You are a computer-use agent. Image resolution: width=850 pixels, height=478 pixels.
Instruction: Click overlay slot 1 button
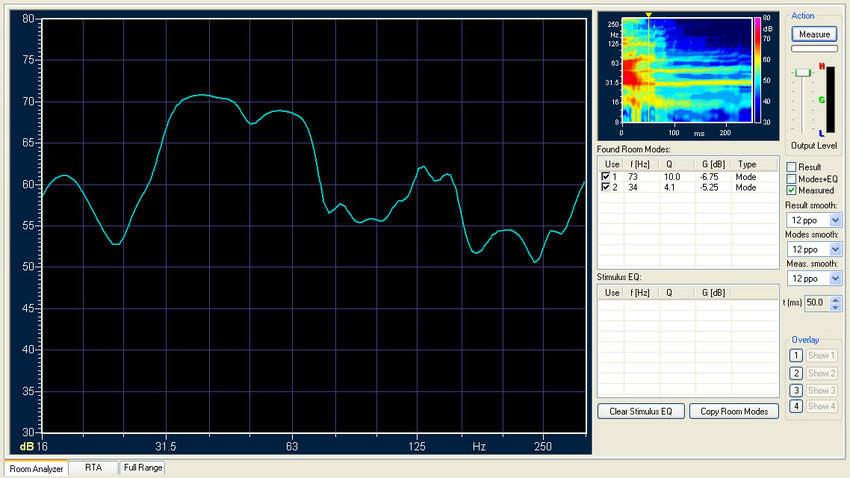(795, 356)
